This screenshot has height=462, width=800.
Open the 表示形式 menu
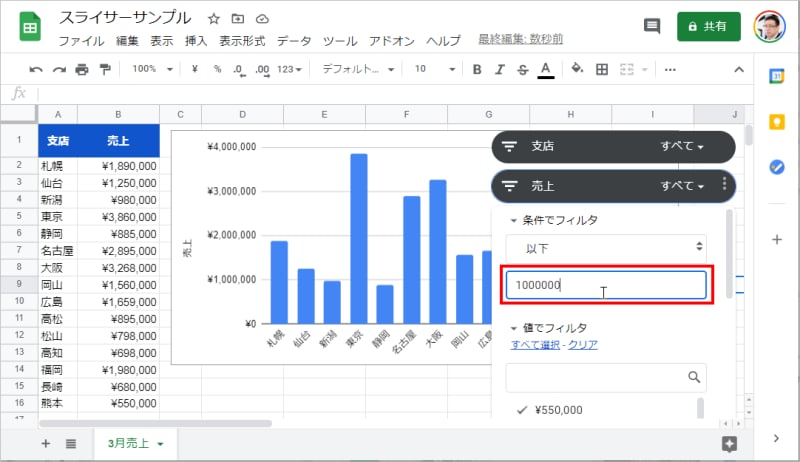(242, 41)
